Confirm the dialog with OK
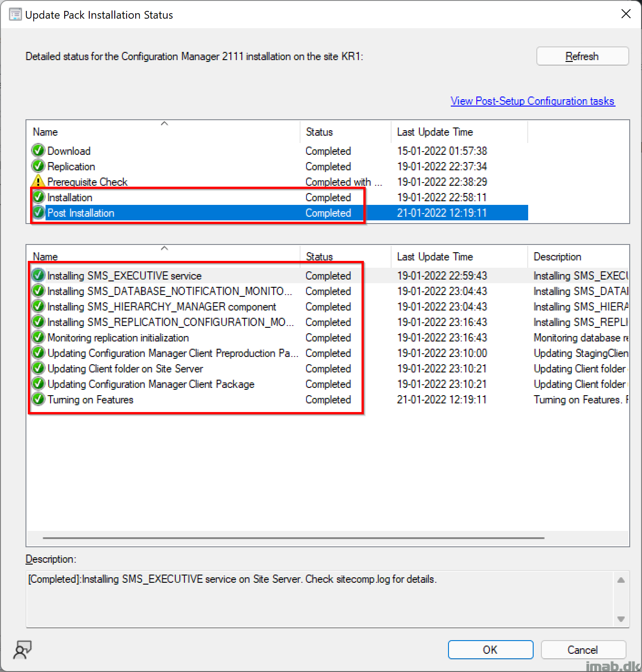Viewport: 642px width, 672px height. point(490,649)
